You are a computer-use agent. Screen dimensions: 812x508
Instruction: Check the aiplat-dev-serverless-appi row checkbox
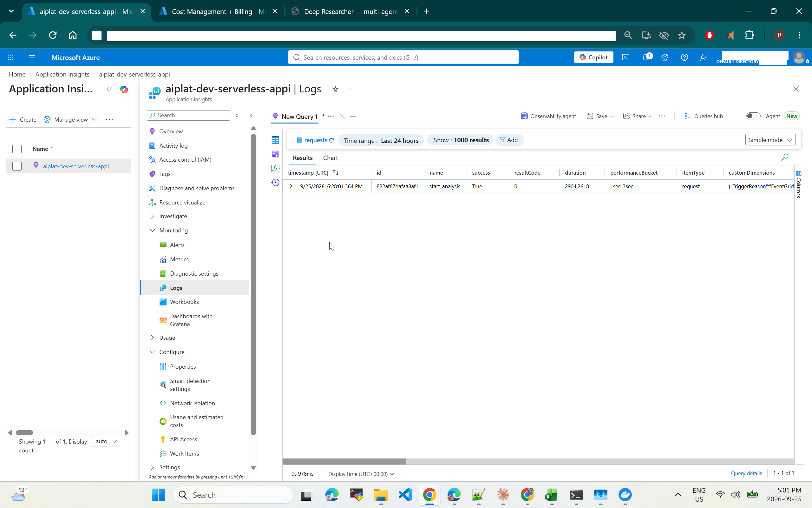point(17,166)
